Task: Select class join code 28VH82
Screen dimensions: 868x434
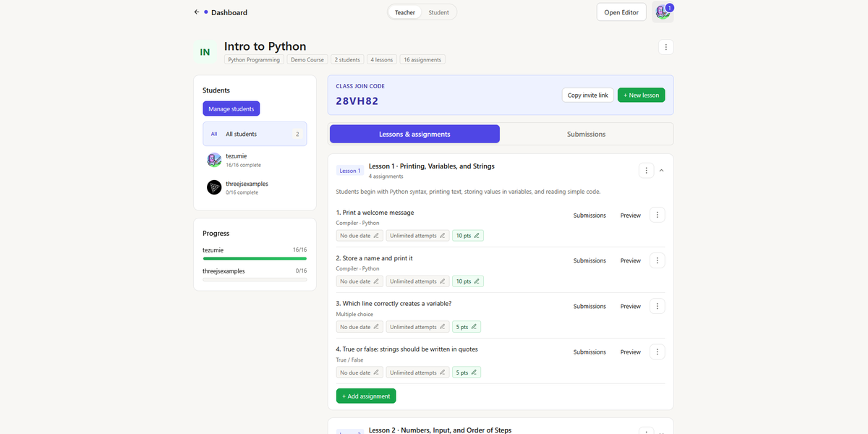Action: (357, 101)
